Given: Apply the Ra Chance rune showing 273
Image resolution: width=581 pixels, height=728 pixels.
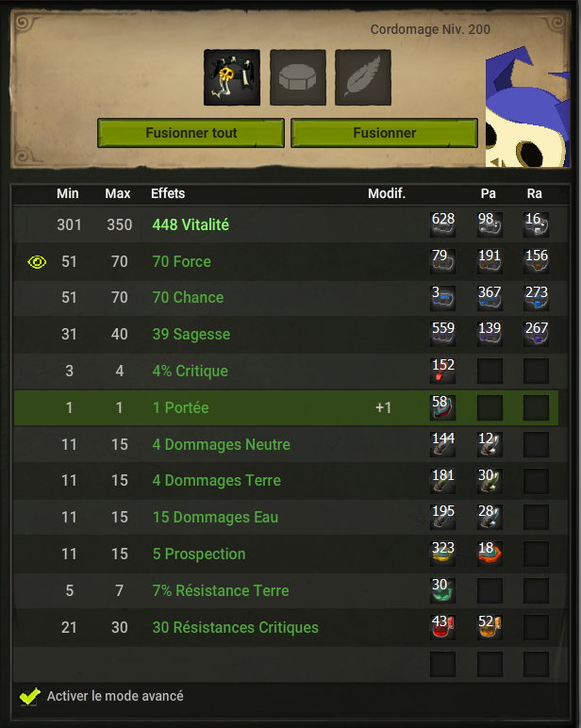Looking at the screenshot, I should [x=536, y=298].
